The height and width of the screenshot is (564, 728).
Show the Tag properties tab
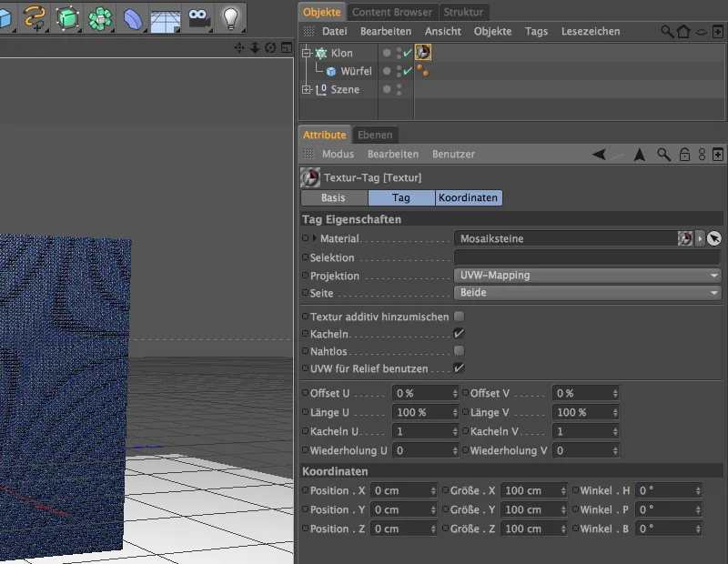[401, 197]
